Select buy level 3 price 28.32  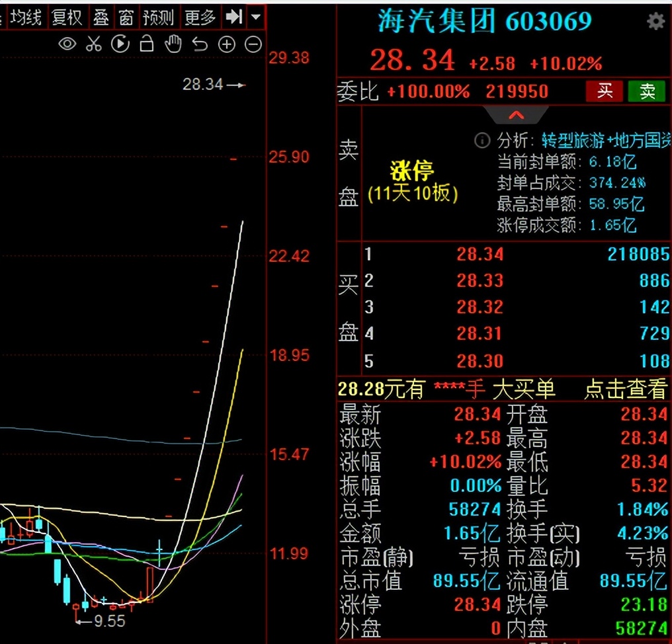coord(480,307)
